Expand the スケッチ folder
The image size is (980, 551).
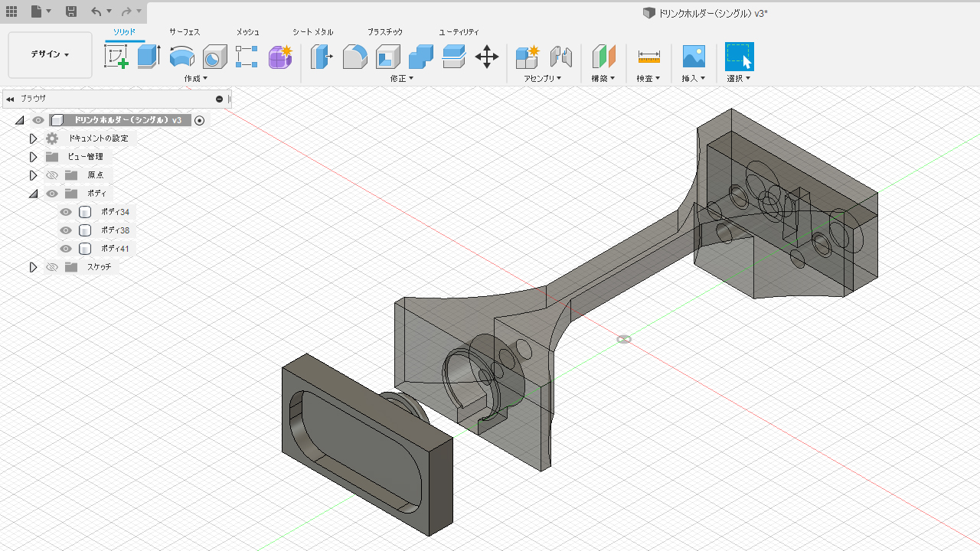pyautogui.click(x=33, y=267)
